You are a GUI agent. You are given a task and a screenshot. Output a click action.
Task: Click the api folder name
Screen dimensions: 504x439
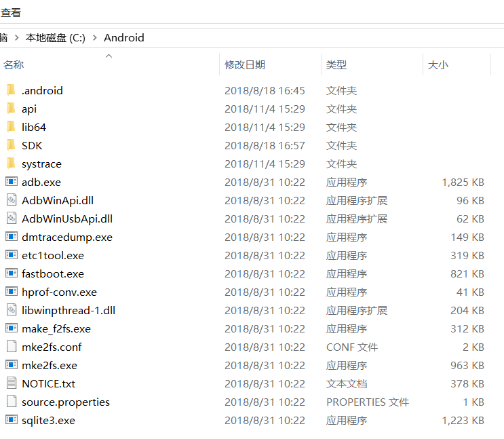29,109
